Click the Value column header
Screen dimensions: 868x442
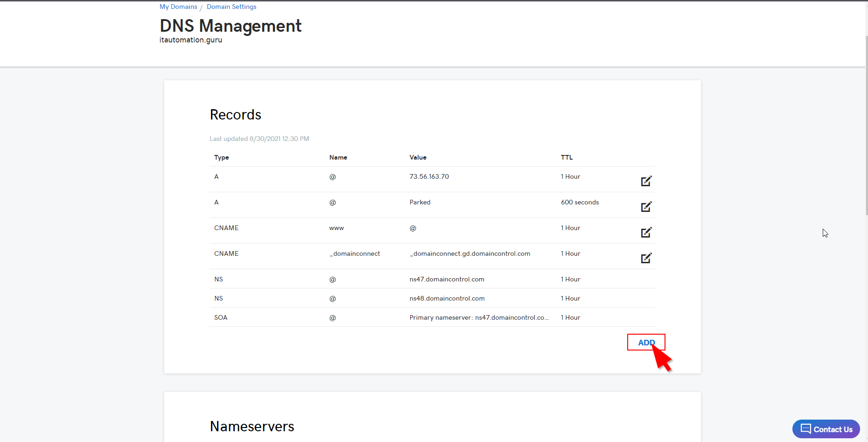pyautogui.click(x=418, y=157)
